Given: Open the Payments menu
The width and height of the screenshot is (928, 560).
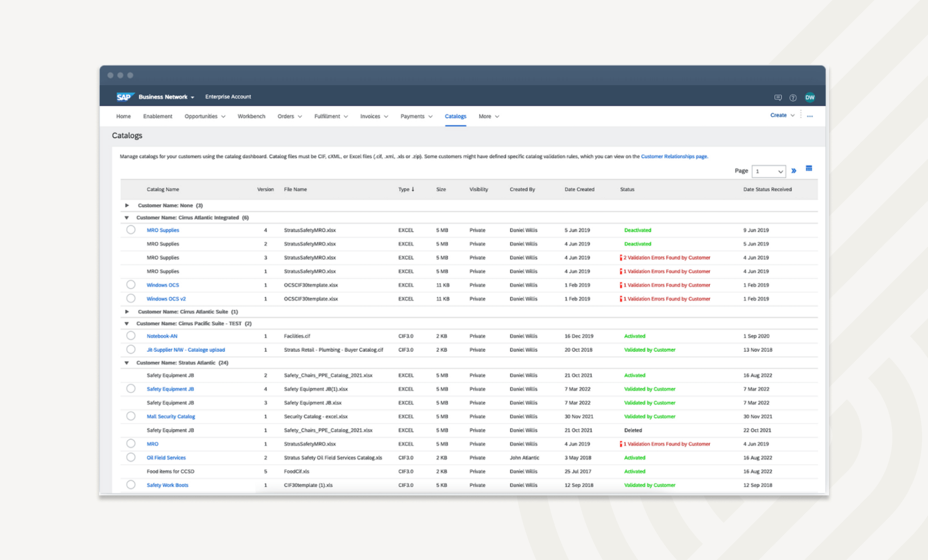Looking at the screenshot, I should click(x=417, y=116).
